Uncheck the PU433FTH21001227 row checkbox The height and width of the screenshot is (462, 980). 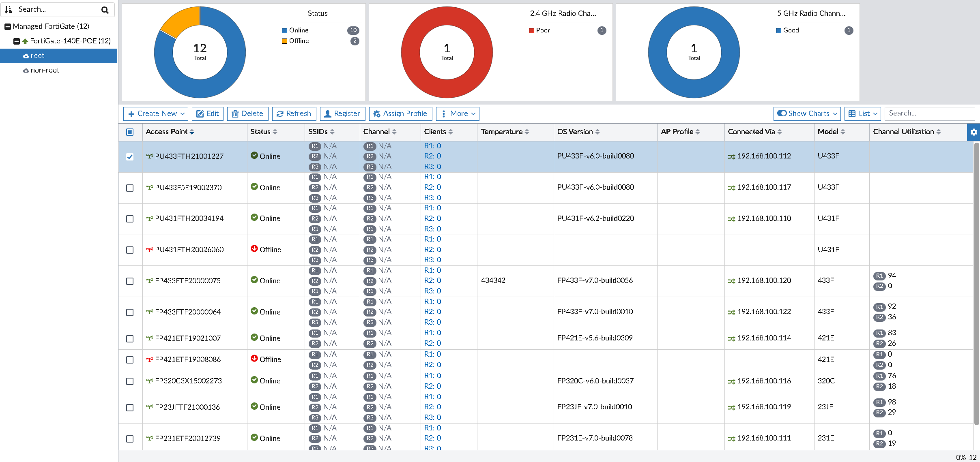point(130,157)
